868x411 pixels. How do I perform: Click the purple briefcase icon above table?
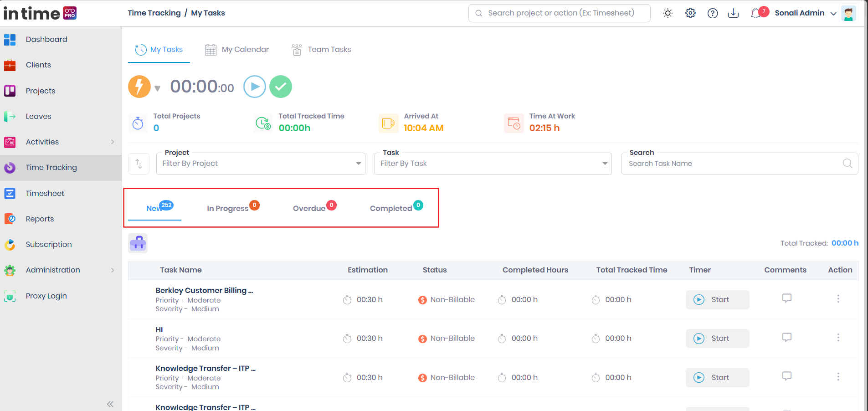138,243
